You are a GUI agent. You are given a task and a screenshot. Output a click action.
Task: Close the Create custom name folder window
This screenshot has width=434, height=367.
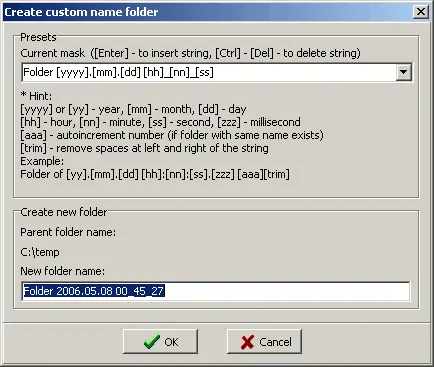(x=421, y=12)
